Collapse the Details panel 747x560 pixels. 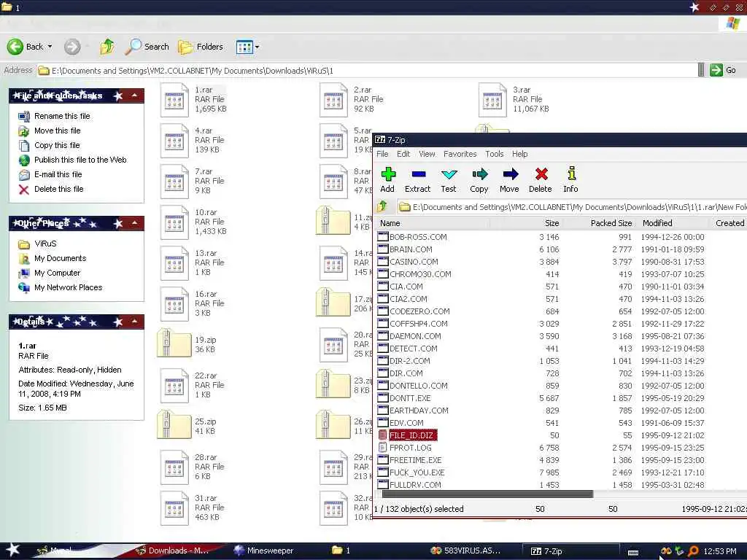(135, 322)
